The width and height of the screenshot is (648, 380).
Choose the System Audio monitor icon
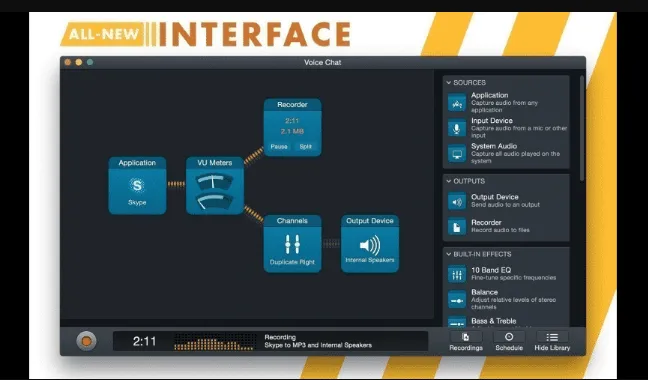[x=457, y=154]
